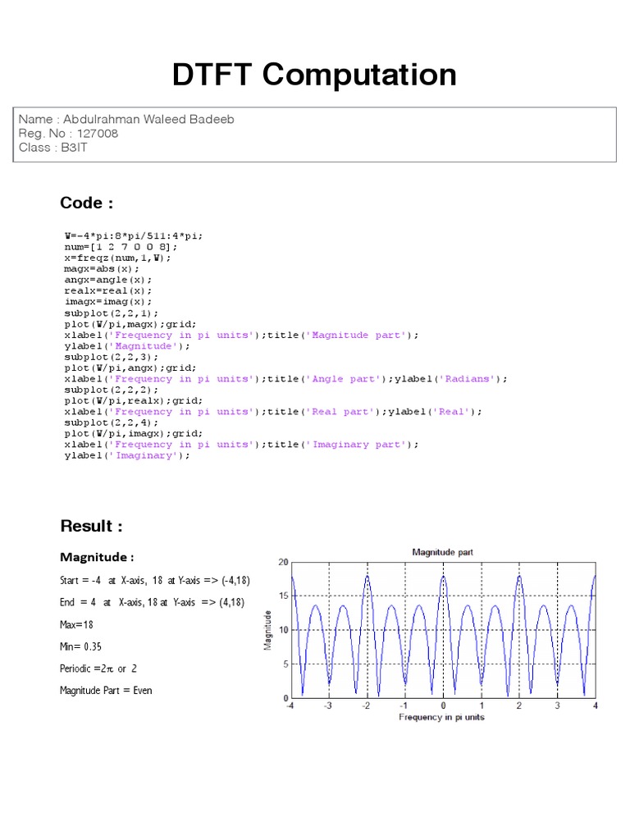Click 'Magnitude Part = Even' text
The height and width of the screenshot is (840, 630).
pyautogui.click(x=106, y=691)
